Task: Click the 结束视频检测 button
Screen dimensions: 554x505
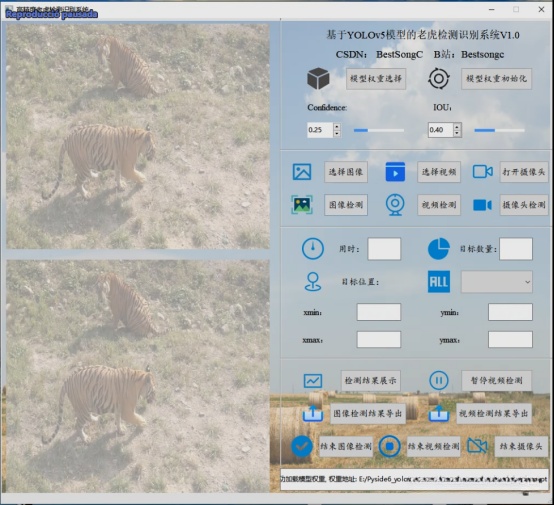Action: coord(434,446)
